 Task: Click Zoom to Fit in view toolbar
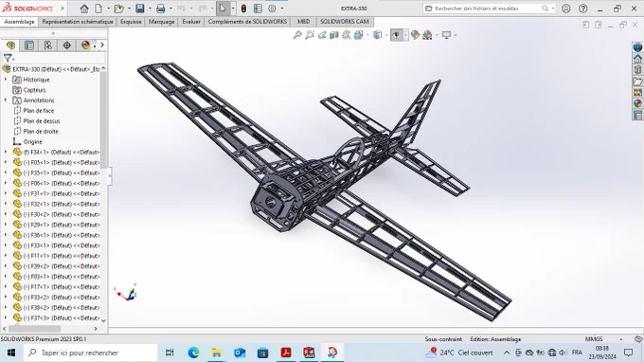click(x=297, y=35)
